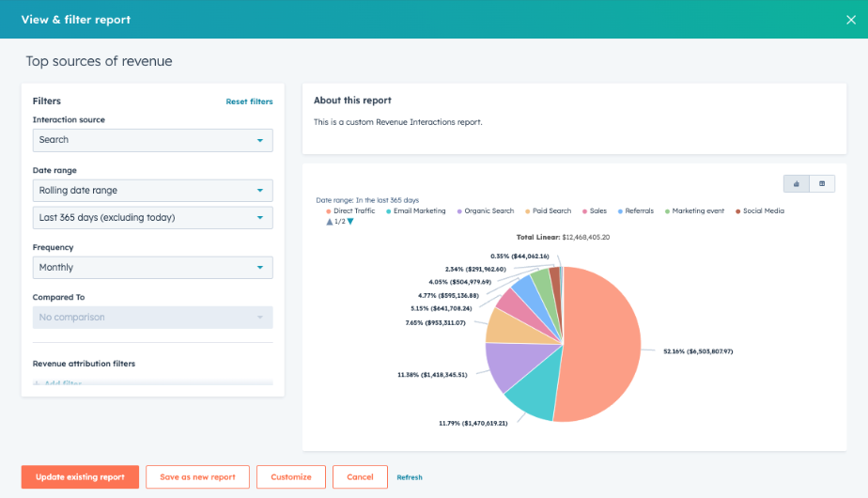Click the 0.35% ($44,062.16) label
The image size is (868, 498).
click(x=519, y=257)
